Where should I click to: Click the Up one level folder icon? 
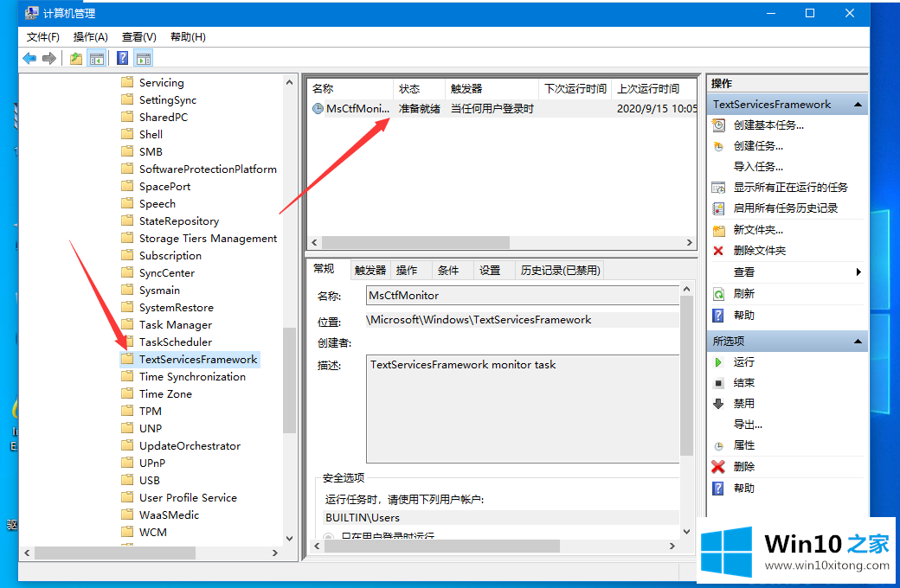click(x=76, y=58)
